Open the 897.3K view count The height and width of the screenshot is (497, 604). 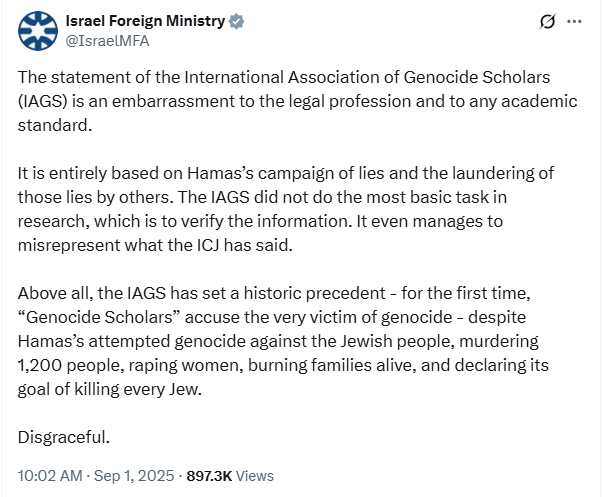click(209, 476)
